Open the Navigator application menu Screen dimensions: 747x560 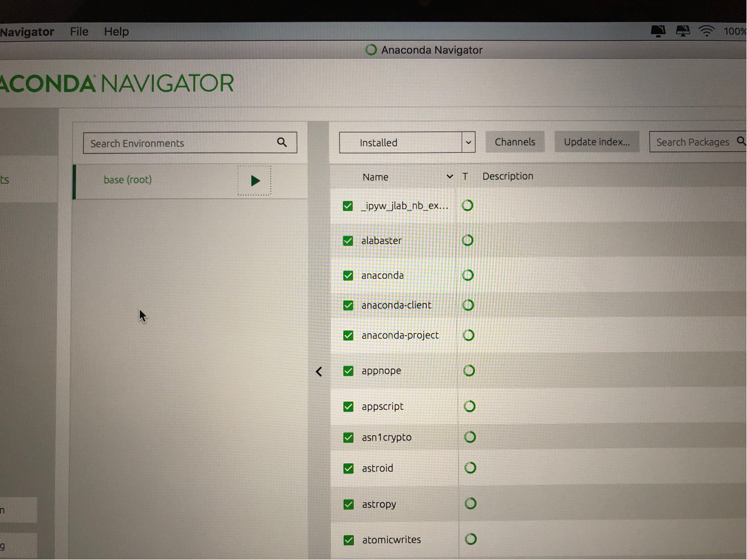(x=27, y=32)
